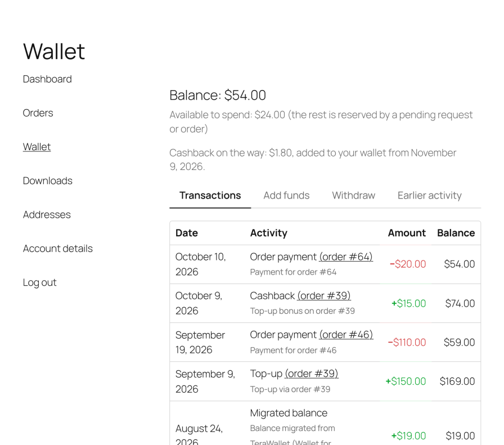The width and height of the screenshot is (504, 445).
Task: Open the Add funds tab
Action: tap(286, 195)
